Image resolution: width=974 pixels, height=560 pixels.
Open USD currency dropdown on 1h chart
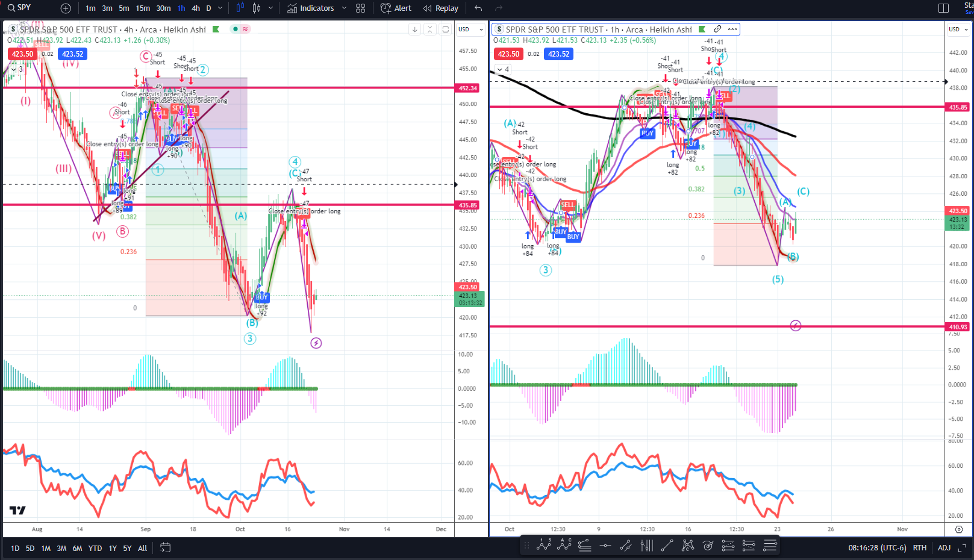click(x=957, y=29)
